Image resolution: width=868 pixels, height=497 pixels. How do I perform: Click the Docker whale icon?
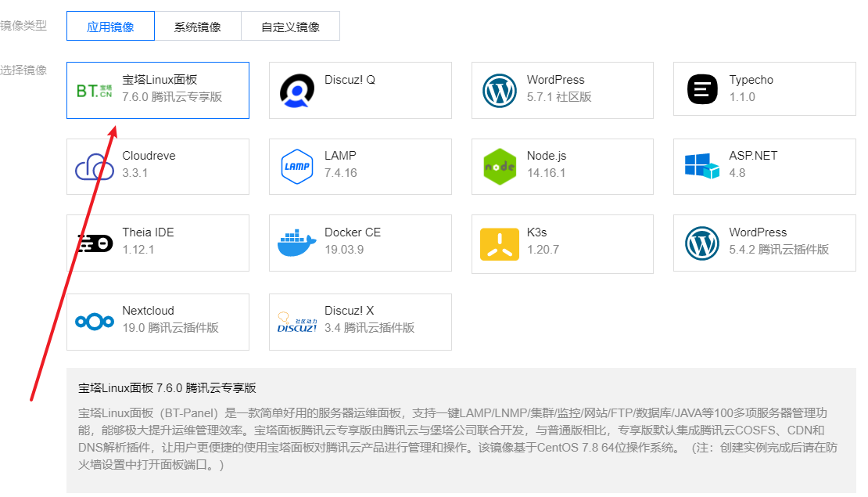pos(296,243)
